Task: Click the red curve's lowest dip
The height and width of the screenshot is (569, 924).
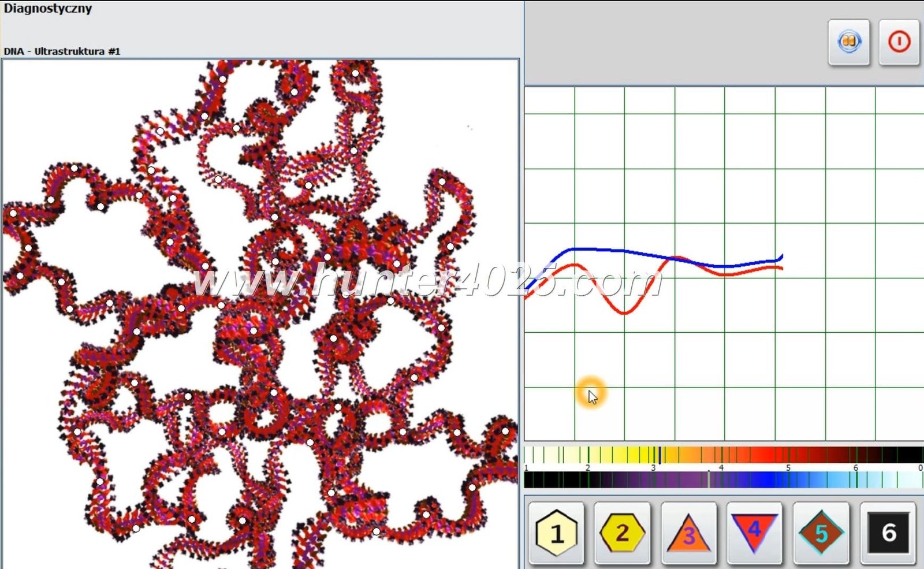Action: [x=625, y=313]
